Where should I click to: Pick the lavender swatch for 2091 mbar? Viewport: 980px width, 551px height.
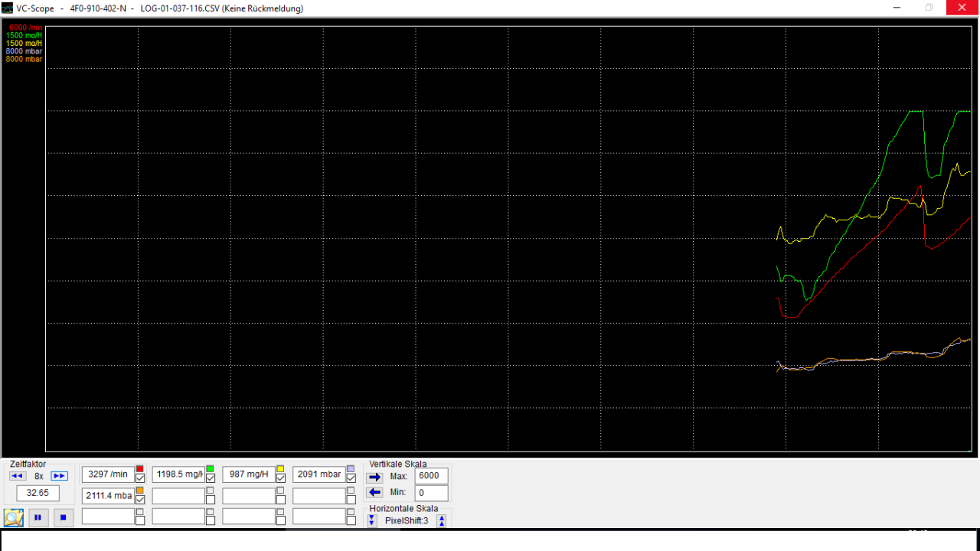pyautogui.click(x=351, y=468)
